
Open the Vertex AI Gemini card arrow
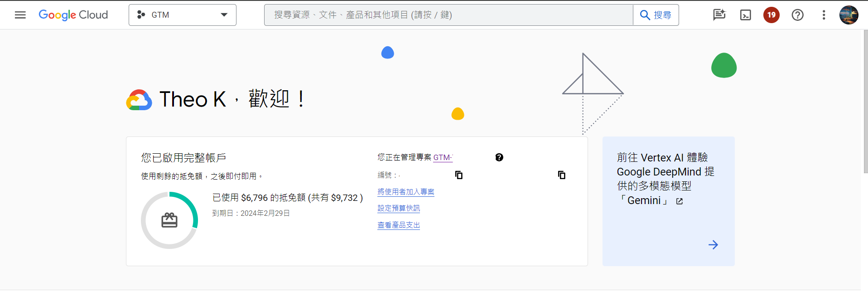click(713, 245)
